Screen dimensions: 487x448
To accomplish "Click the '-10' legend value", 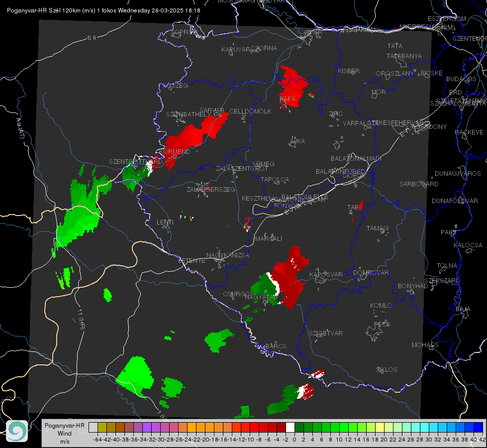I will coord(250,440).
